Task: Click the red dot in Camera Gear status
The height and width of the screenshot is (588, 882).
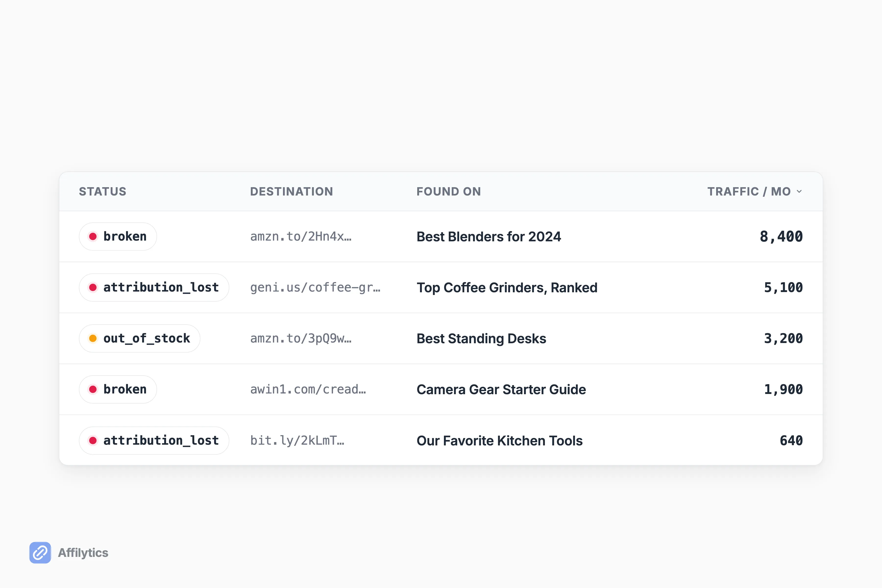Action: (93, 390)
